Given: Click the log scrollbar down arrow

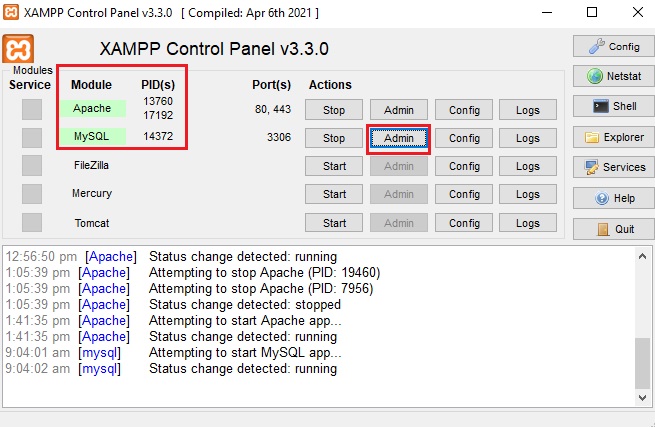Looking at the screenshot, I should (642, 397).
